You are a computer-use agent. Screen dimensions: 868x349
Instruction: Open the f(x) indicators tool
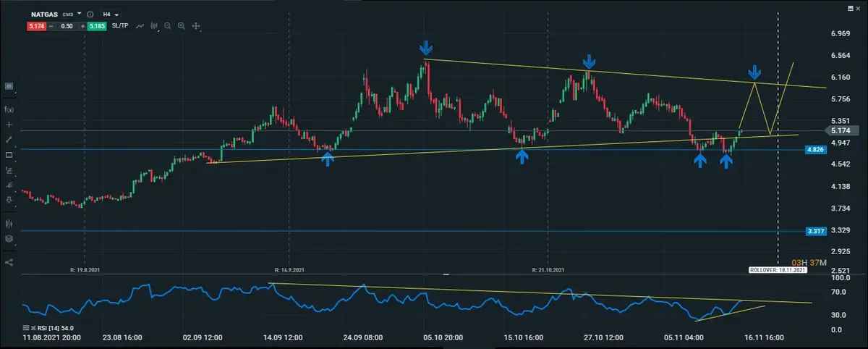tap(9, 109)
